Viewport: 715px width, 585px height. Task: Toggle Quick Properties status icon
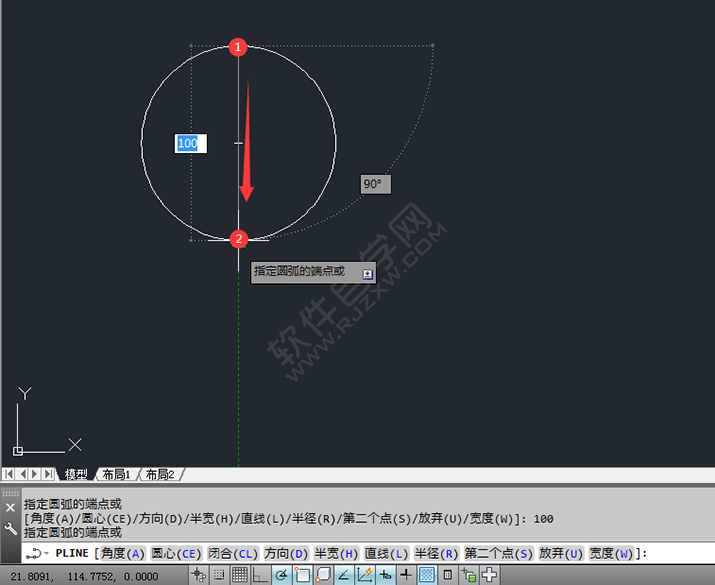[447, 575]
